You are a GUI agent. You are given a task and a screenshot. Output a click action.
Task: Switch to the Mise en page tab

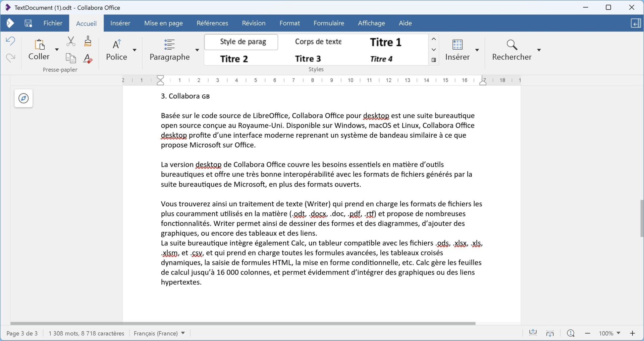point(163,23)
